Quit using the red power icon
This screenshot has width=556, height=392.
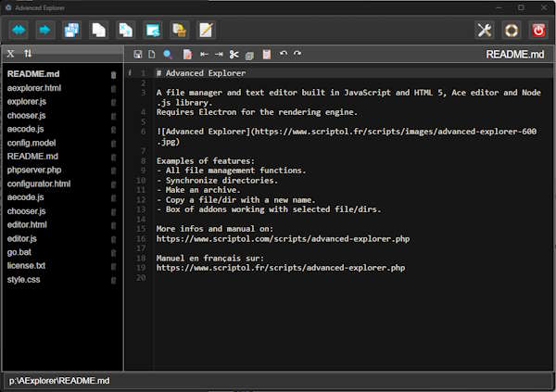(x=538, y=31)
